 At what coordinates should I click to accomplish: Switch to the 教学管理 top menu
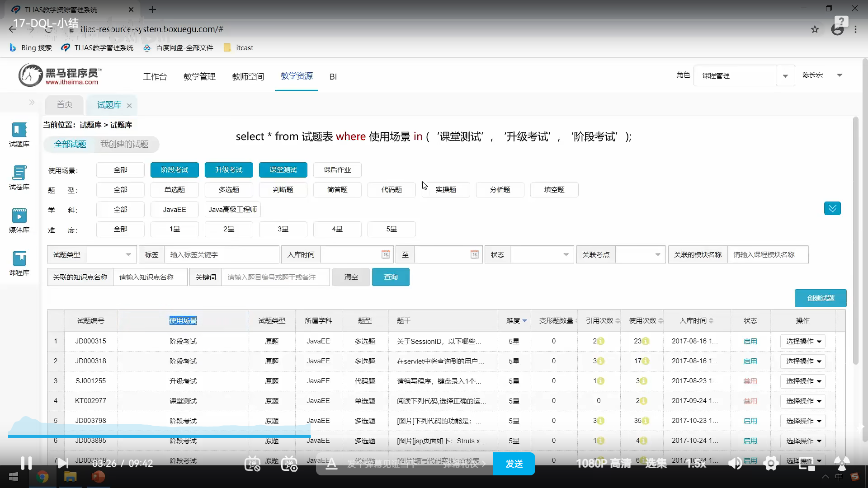(x=199, y=77)
